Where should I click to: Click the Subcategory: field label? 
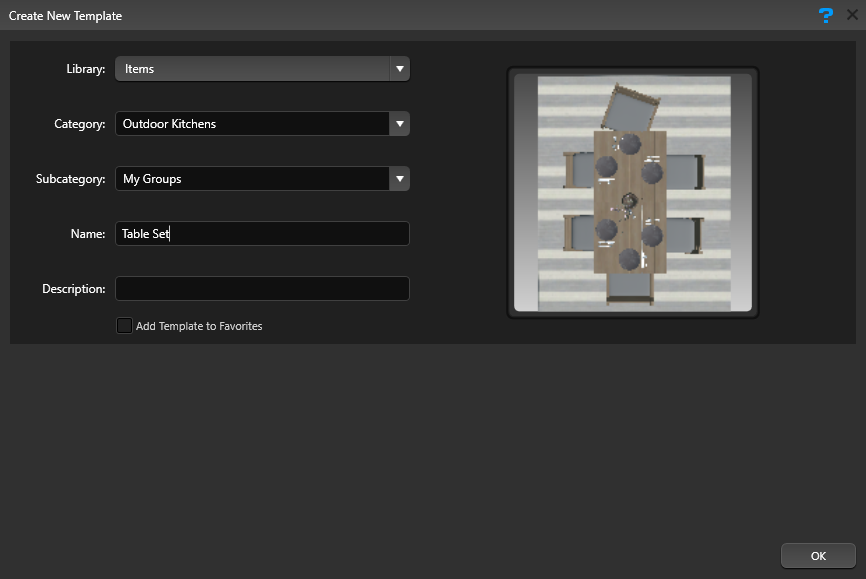pos(70,179)
